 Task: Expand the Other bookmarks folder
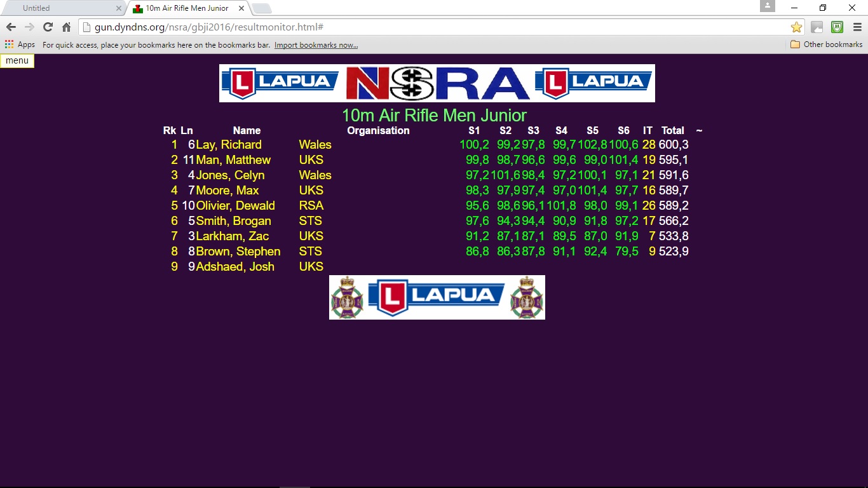pyautogui.click(x=826, y=44)
